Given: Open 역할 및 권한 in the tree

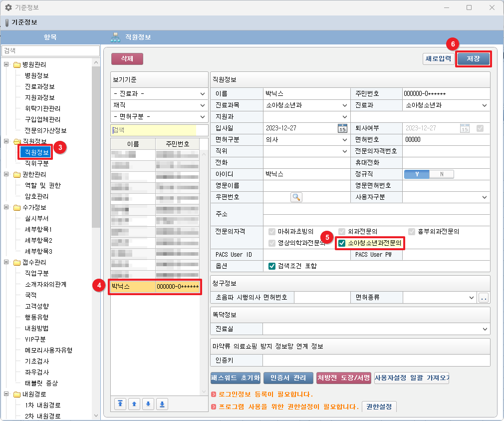Looking at the screenshot, I should click(x=42, y=185).
